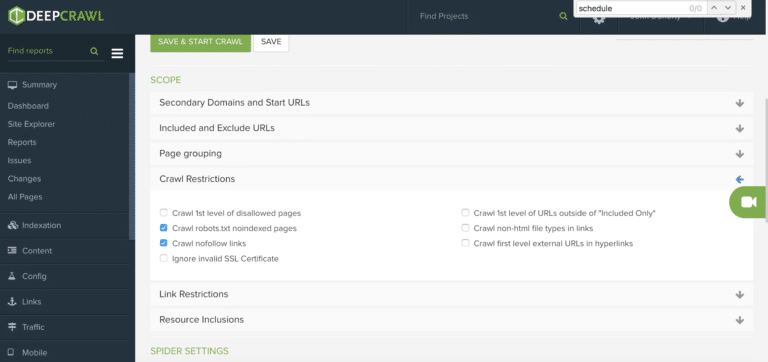Image resolution: width=768 pixels, height=362 pixels.
Task: Open Site Explorer in the sidebar
Action: tap(31, 124)
